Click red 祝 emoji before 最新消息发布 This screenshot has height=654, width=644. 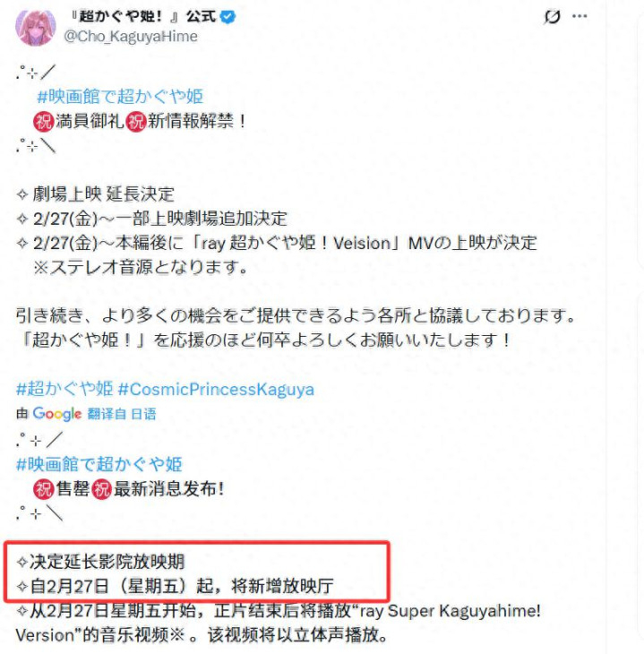[101, 489]
